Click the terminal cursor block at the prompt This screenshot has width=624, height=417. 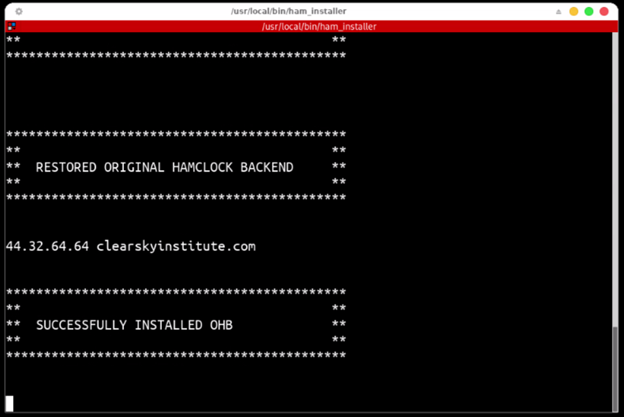10,403
